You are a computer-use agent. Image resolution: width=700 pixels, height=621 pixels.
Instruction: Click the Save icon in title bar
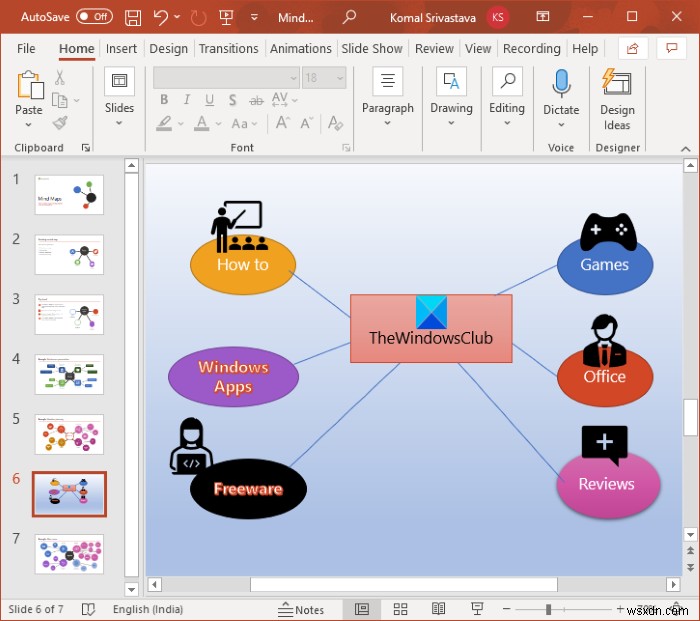click(133, 18)
